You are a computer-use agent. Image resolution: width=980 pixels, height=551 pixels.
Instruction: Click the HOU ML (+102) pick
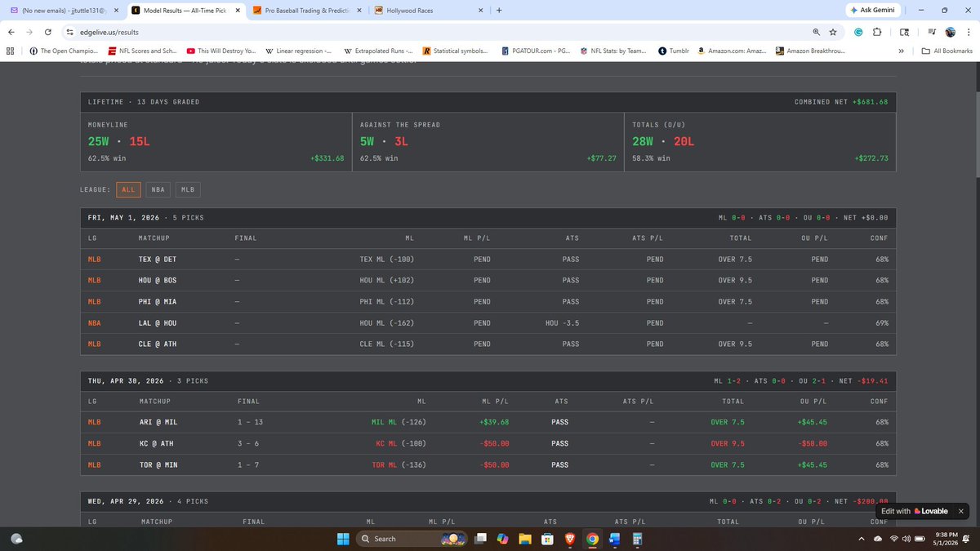(387, 280)
